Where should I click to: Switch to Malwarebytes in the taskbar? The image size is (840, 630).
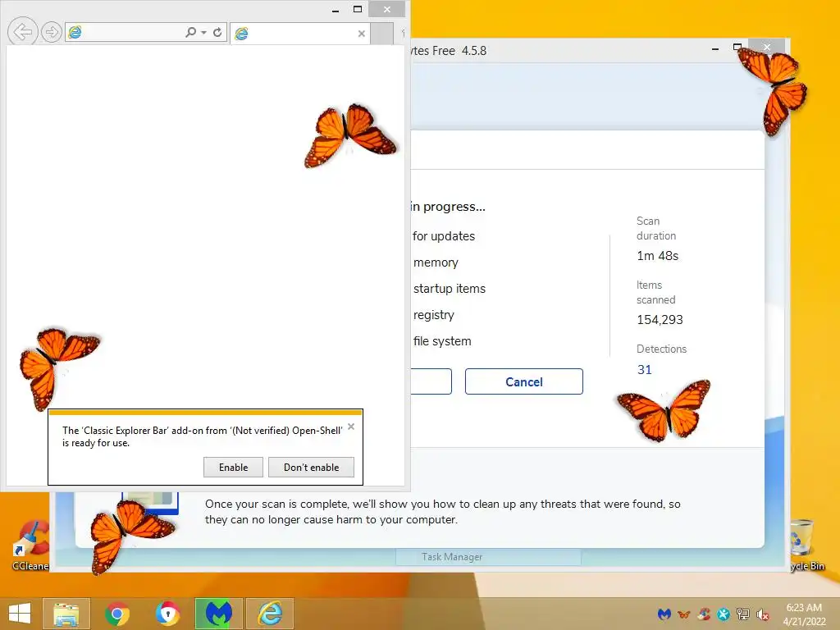point(218,614)
